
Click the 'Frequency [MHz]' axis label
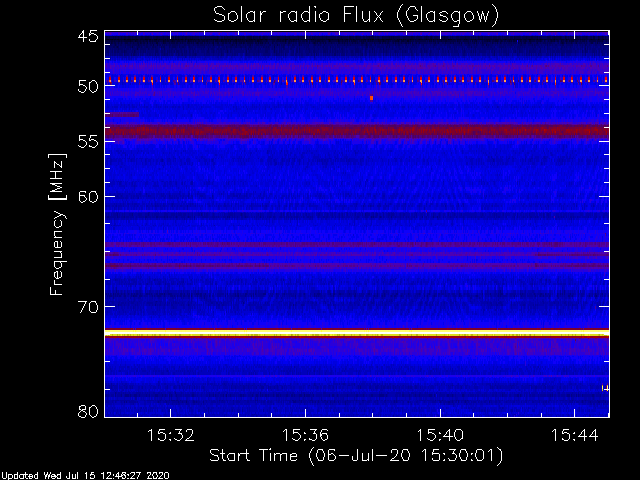(58, 225)
